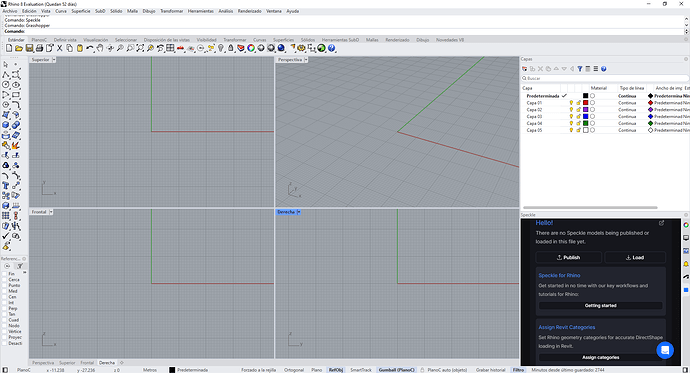Toggle the Perp object snap checkbox

tap(5, 309)
